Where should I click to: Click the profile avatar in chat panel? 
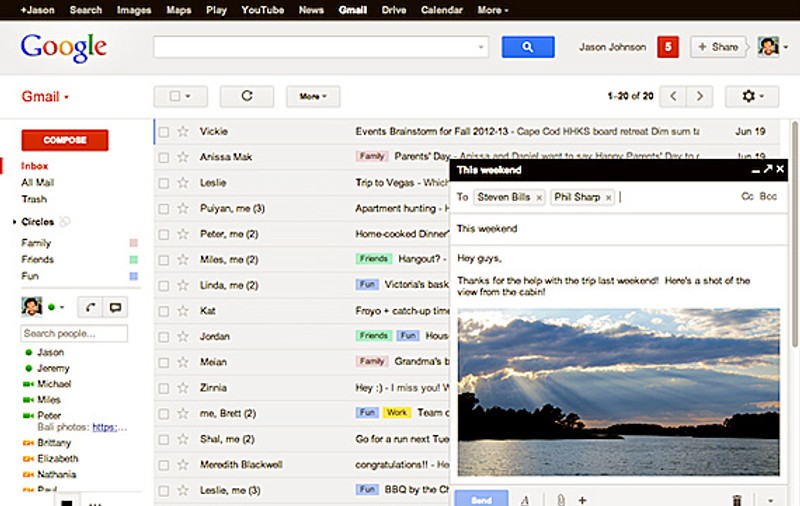(32, 307)
